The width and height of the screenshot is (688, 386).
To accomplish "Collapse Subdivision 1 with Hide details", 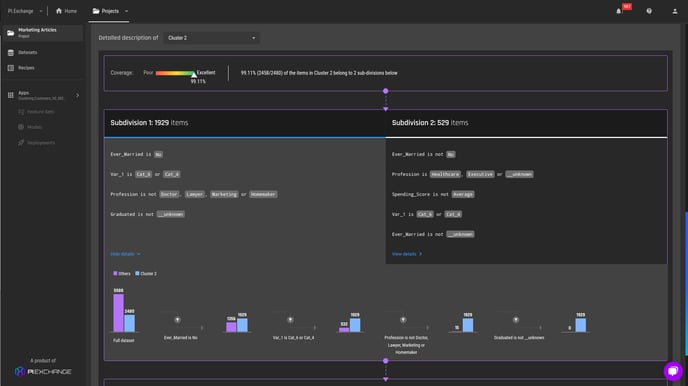I will pyautogui.click(x=125, y=254).
